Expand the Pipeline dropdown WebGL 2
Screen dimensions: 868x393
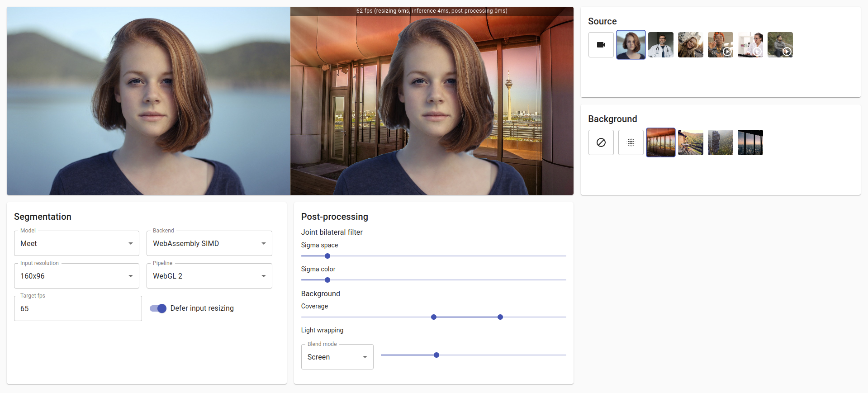click(x=209, y=276)
